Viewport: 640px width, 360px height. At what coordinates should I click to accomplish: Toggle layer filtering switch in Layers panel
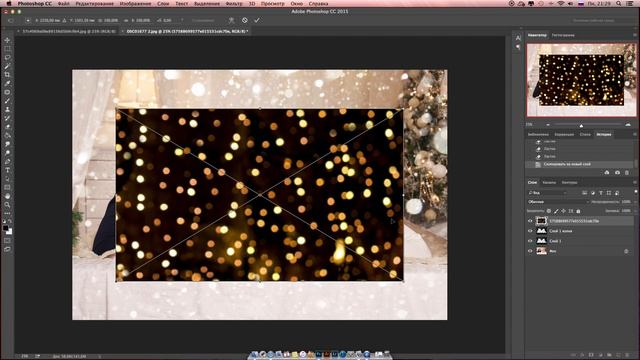coord(636,192)
